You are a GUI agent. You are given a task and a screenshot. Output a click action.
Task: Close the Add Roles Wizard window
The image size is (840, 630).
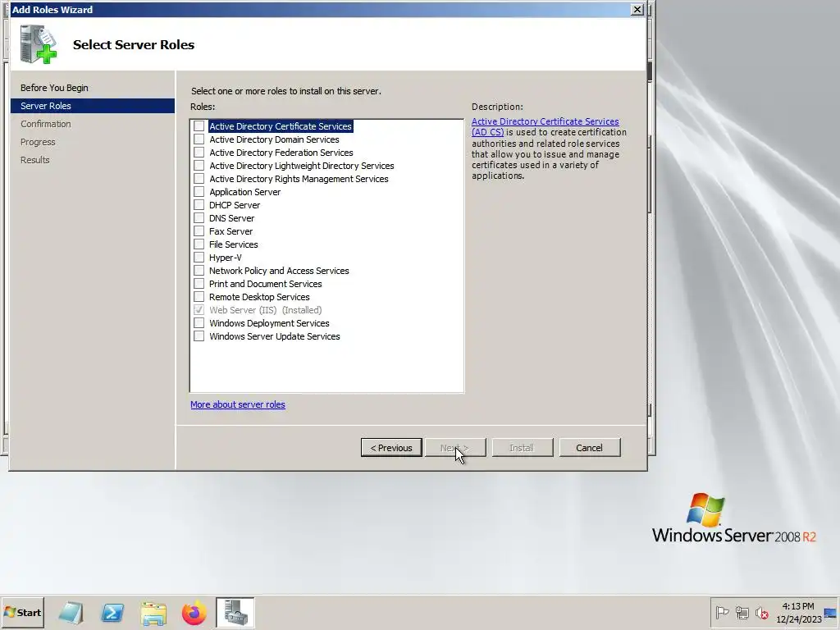[x=637, y=9]
